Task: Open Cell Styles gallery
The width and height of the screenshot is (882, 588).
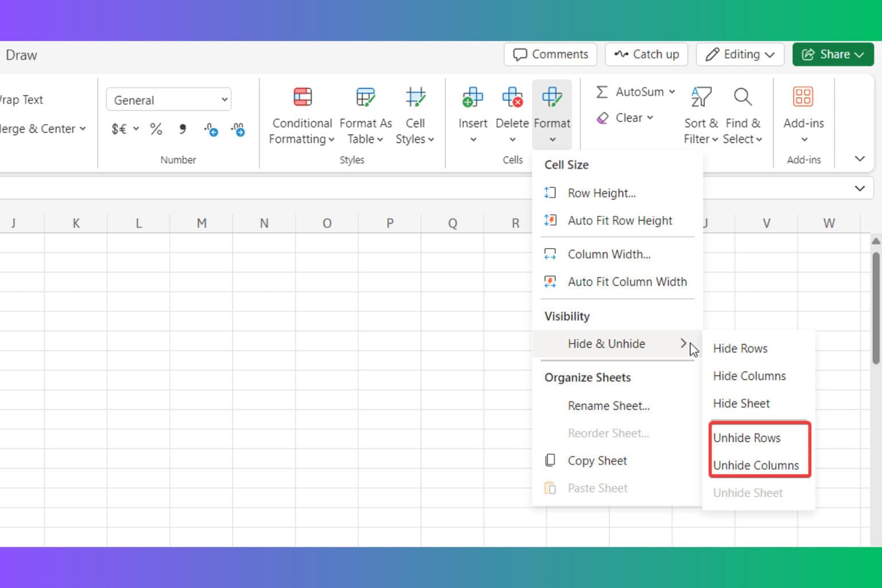Action: (415, 98)
